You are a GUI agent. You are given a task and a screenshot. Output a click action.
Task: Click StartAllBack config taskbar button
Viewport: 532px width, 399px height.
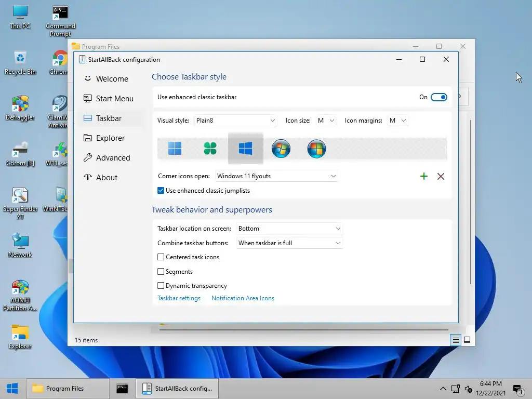click(x=177, y=389)
